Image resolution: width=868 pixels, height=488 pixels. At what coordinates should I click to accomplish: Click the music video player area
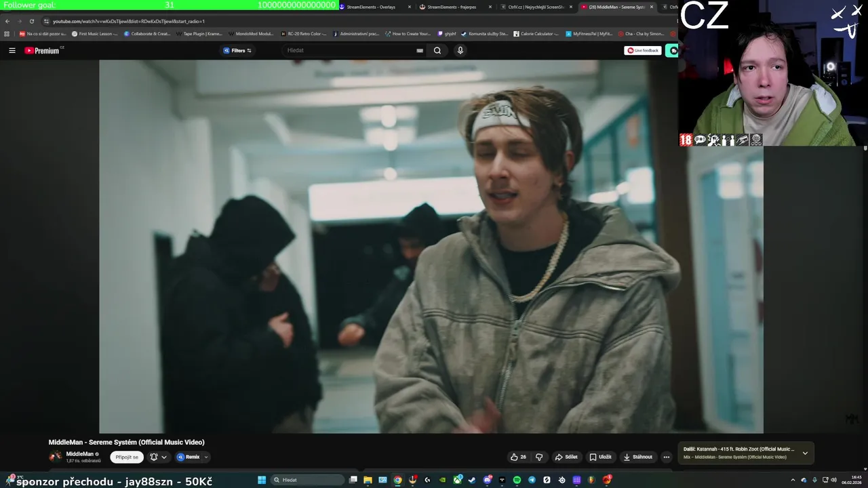[431, 246]
